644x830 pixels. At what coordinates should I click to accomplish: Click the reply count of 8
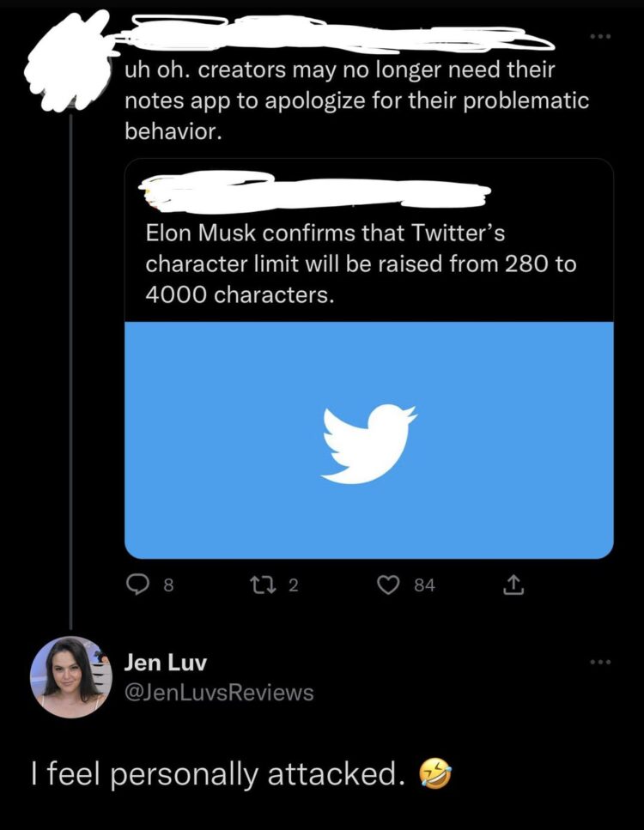[x=168, y=585]
